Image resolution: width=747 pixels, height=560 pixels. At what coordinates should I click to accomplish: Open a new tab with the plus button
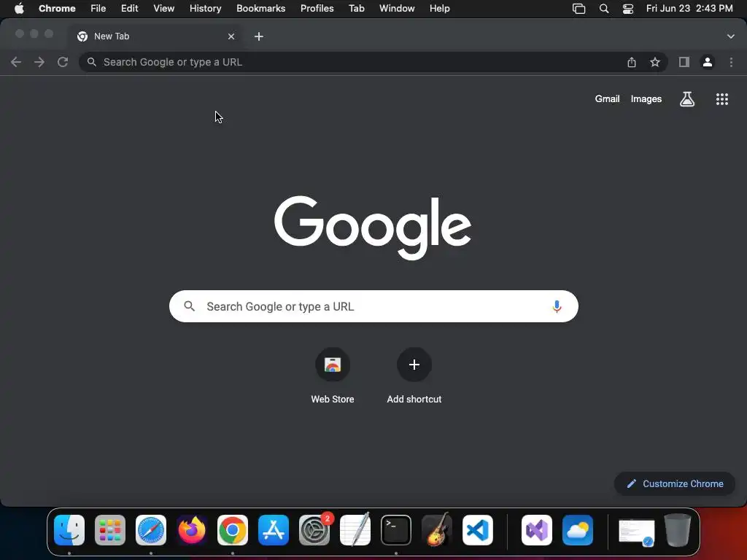(259, 36)
